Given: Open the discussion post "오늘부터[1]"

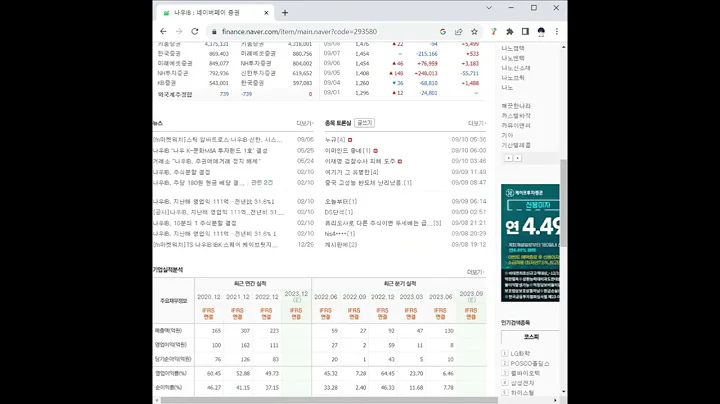Looking at the screenshot, I should pyautogui.click(x=341, y=202).
